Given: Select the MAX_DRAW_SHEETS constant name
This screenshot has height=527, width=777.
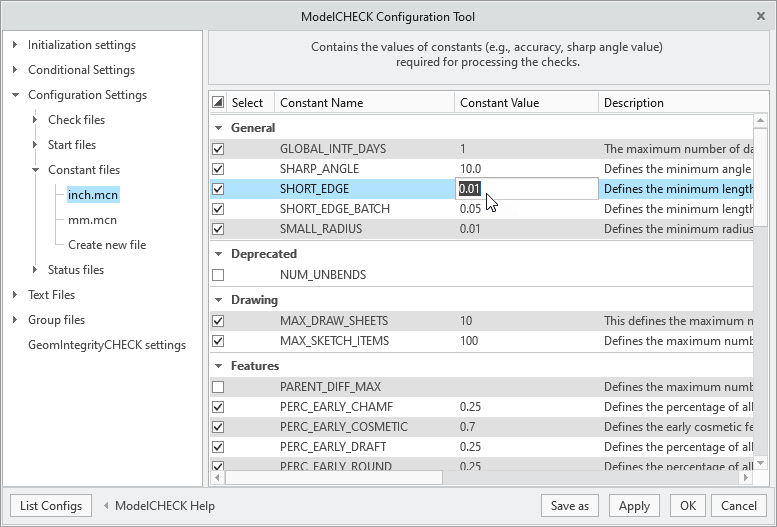Looking at the screenshot, I should 334,321.
